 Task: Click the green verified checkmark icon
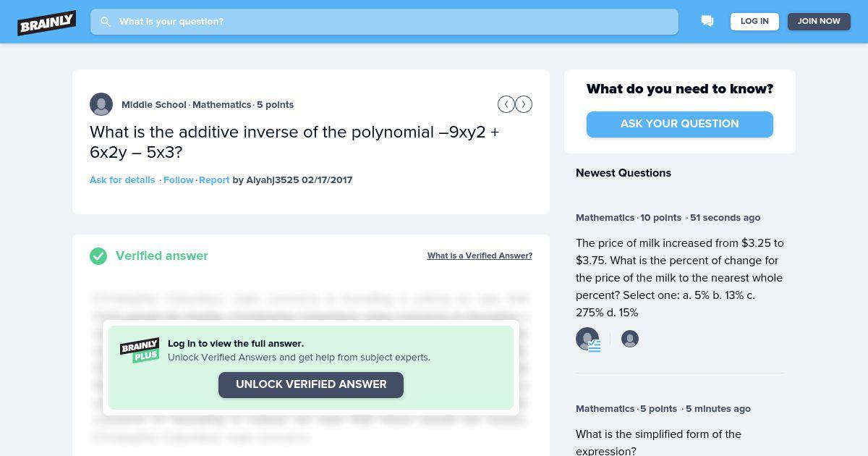tap(98, 256)
